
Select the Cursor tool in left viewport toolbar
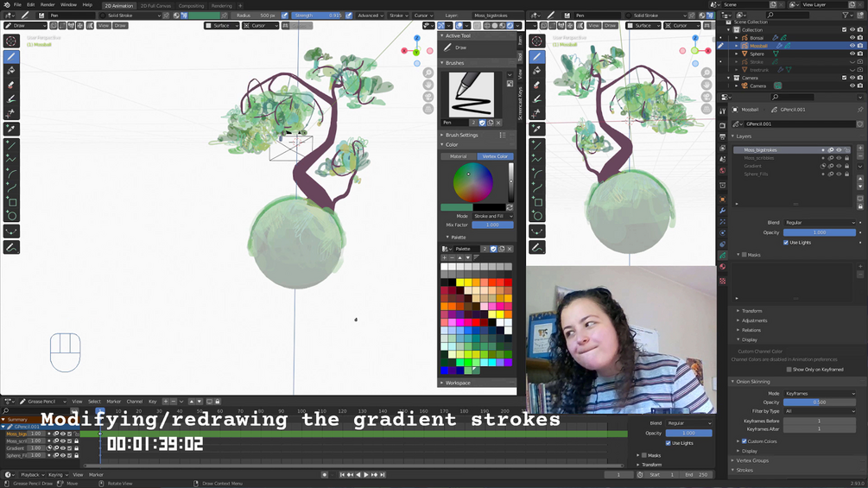tap(11, 41)
